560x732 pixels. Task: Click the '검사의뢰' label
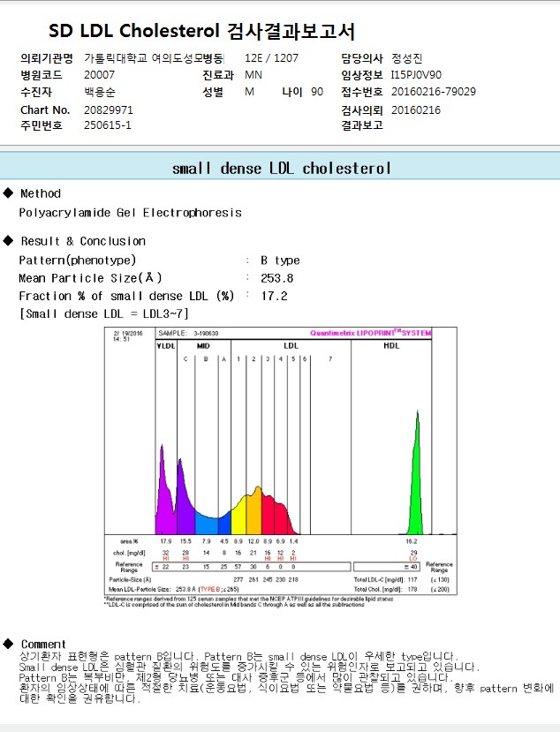click(x=362, y=110)
